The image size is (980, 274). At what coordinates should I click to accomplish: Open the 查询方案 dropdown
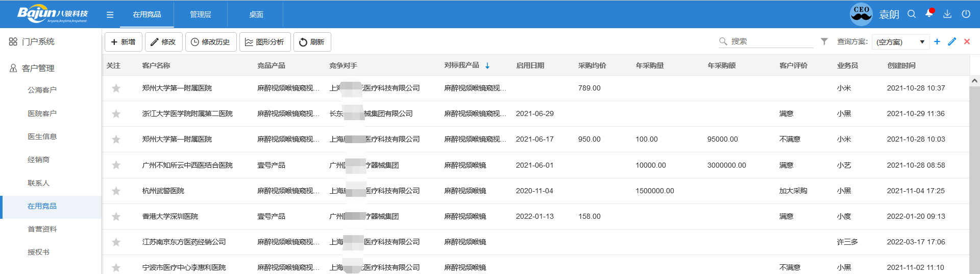point(900,42)
